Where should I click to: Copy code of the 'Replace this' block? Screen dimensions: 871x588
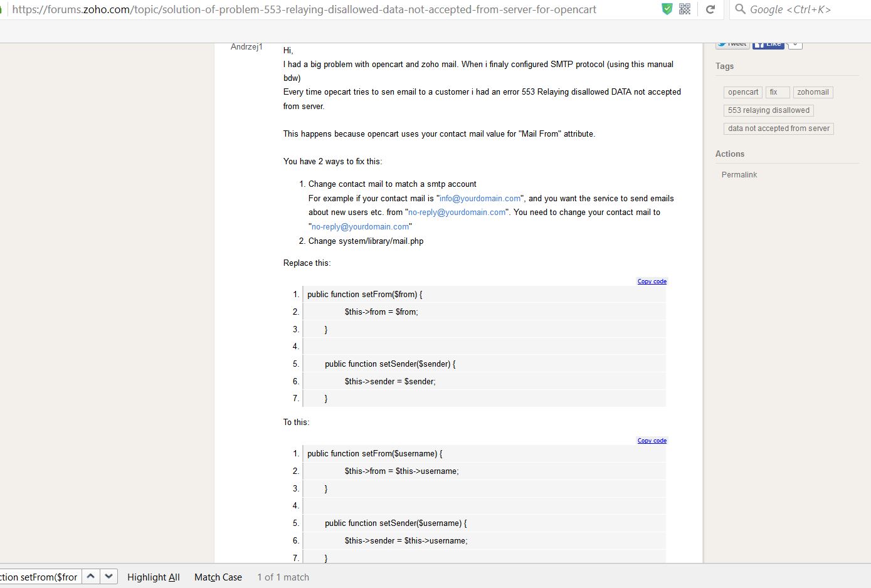tap(652, 281)
